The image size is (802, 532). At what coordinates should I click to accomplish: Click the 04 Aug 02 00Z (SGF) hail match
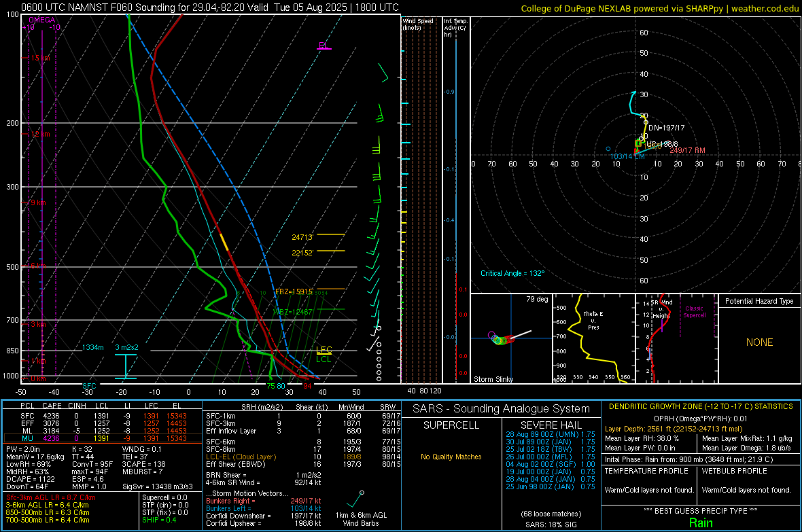point(551,464)
